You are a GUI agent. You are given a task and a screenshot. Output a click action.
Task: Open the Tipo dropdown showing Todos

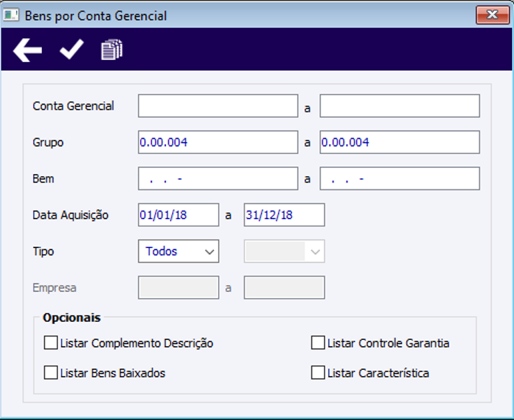coord(179,251)
